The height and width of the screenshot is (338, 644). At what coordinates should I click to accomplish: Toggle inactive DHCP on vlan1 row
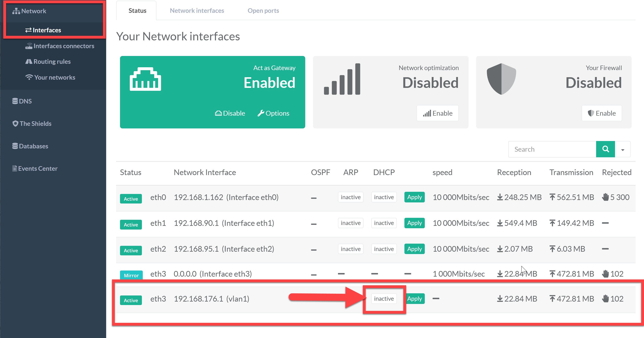383,299
